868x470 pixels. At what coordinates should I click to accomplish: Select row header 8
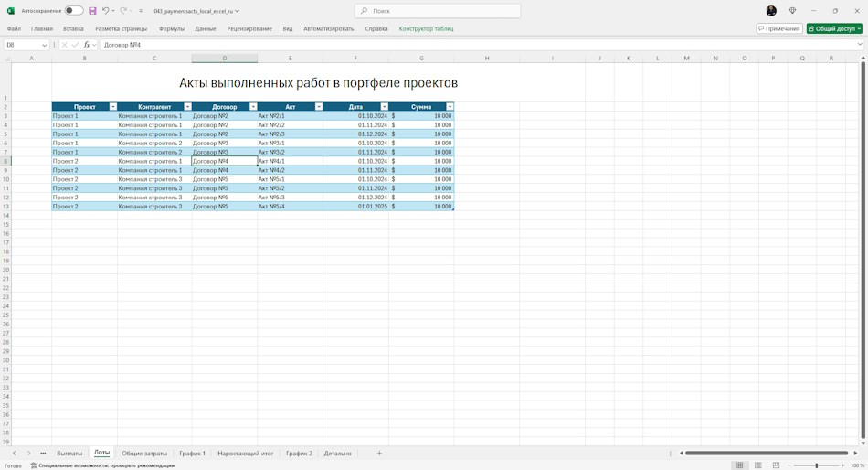point(6,161)
